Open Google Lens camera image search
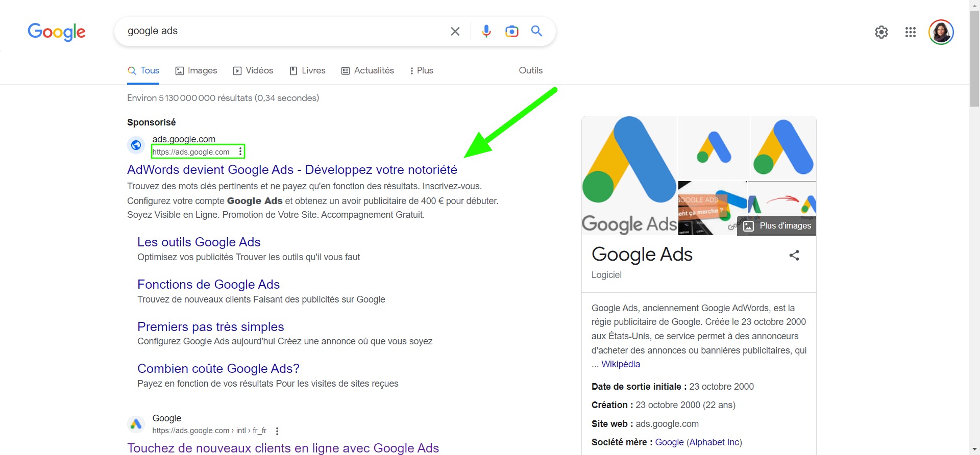This screenshot has width=980, height=455. (x=511, y=32)
